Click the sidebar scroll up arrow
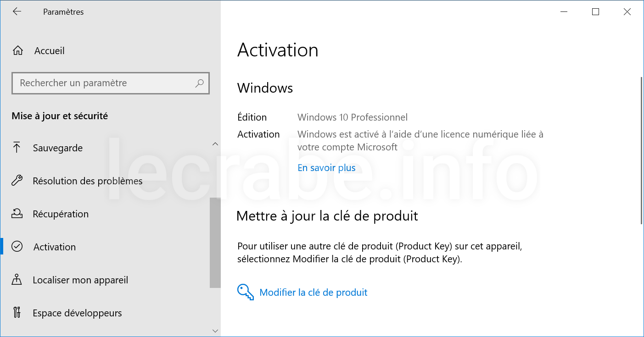 tap(215, 144)
